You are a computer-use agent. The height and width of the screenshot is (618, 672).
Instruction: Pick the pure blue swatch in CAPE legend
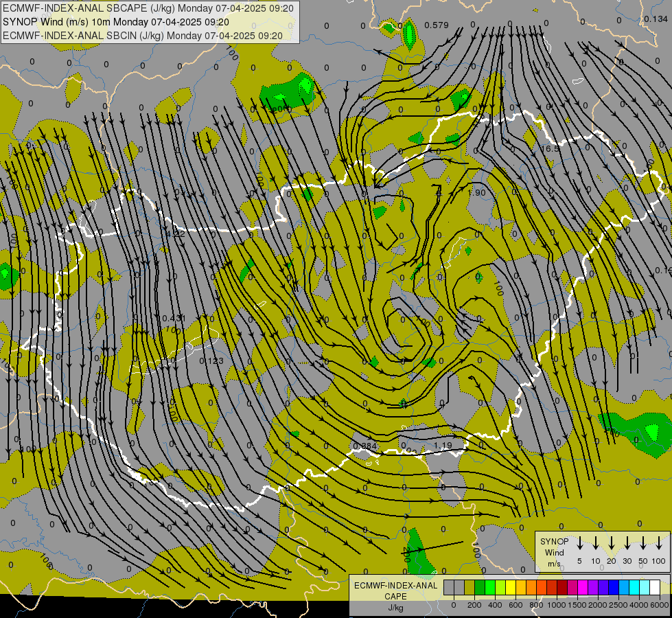coord(614,587)
